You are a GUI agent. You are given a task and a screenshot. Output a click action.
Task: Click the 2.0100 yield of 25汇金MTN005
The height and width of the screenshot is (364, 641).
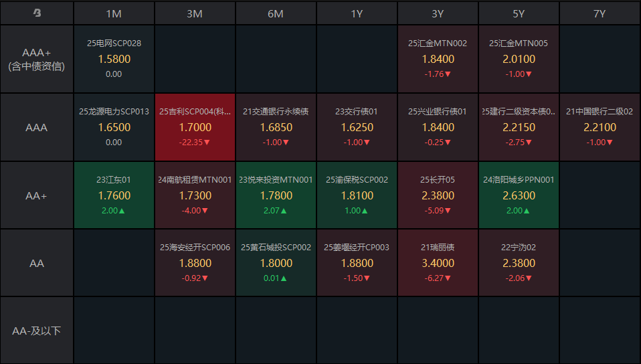coord(519,59)
